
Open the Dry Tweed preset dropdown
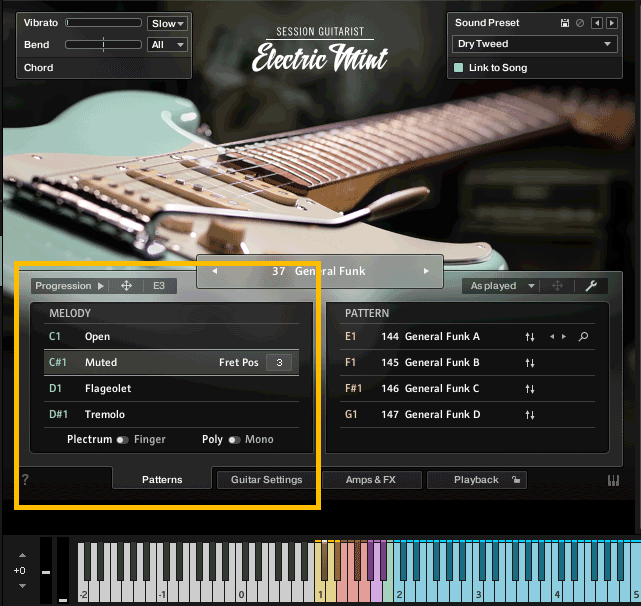click(x=535, y=44)
